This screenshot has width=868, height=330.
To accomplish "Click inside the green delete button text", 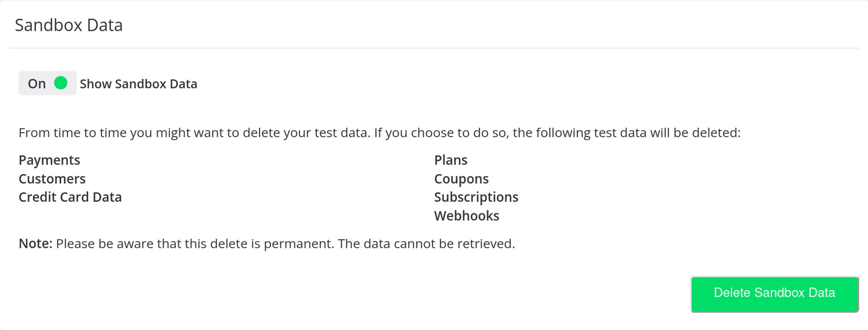I will point(774,293).
